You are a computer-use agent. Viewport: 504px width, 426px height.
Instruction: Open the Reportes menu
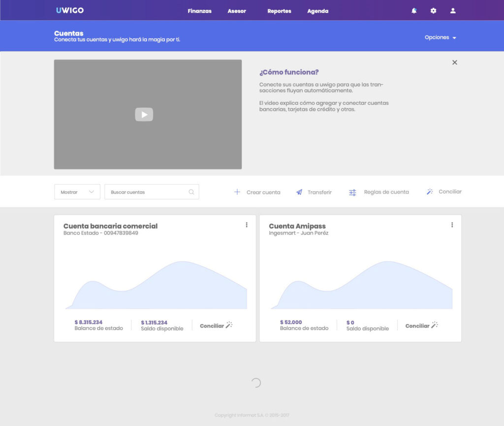click(x=279, y=11)
